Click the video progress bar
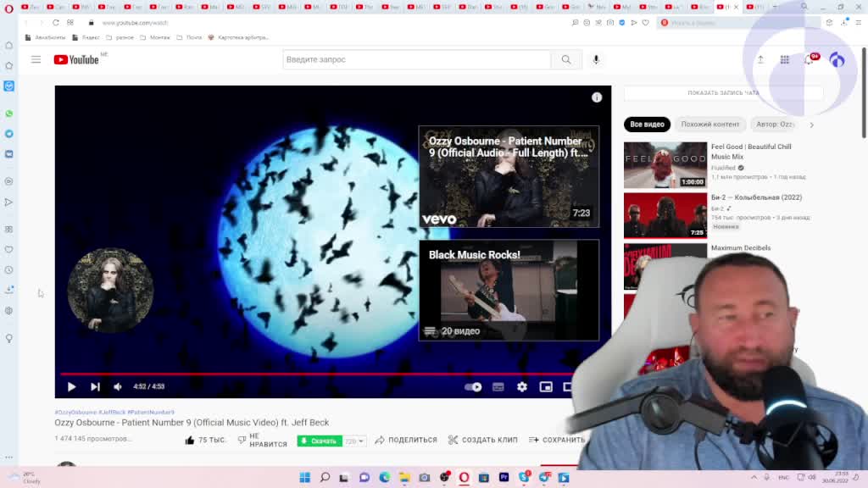The width and height of the screenshot is (868, 488). pos(315,374)
